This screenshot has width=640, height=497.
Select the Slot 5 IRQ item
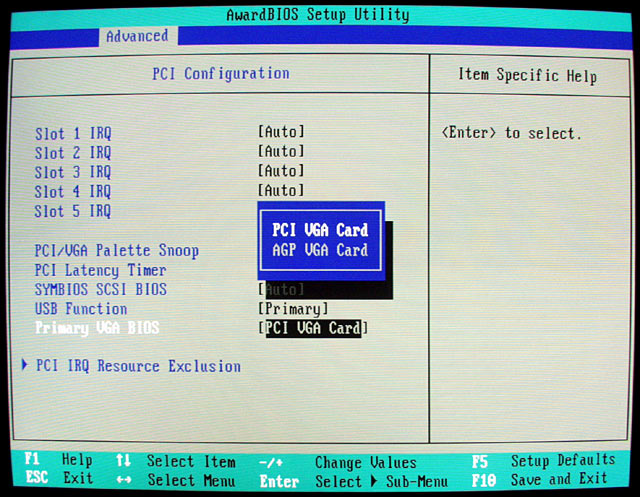(x=73, y=211)
